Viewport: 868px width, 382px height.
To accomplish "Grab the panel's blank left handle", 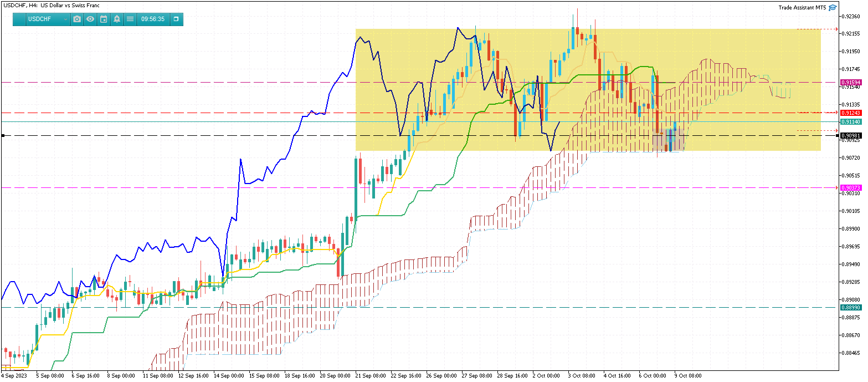I will tap(19, 19).
